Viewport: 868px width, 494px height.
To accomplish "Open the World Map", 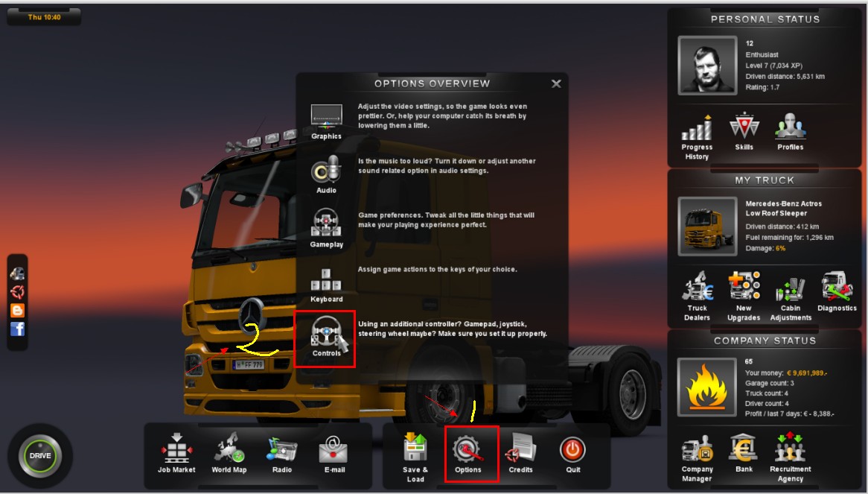I will click(x=229, y=449).
